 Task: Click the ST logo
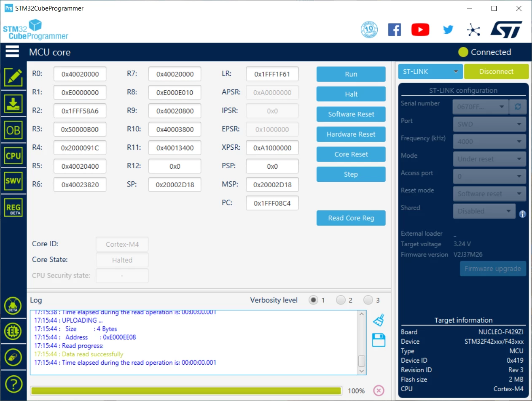click(x=506, y=30)
